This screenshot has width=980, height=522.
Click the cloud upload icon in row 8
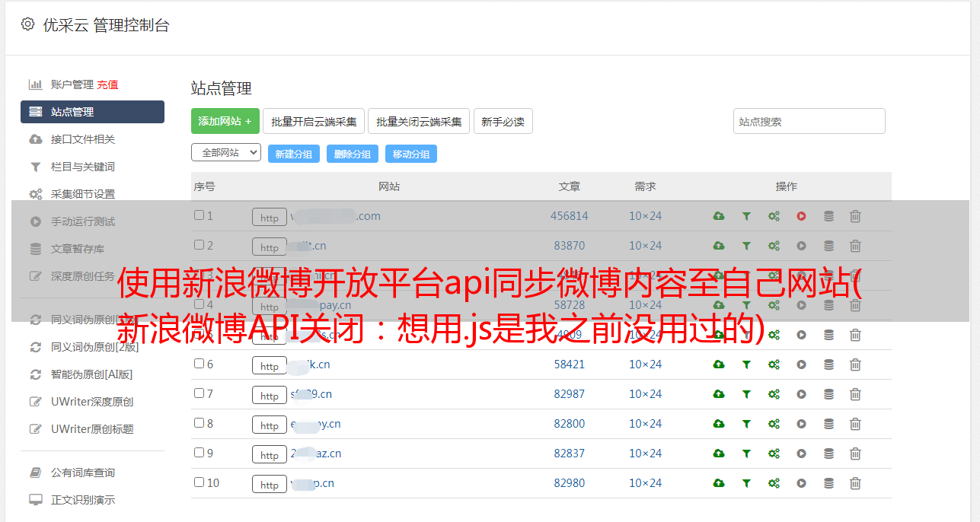point(719,424)
